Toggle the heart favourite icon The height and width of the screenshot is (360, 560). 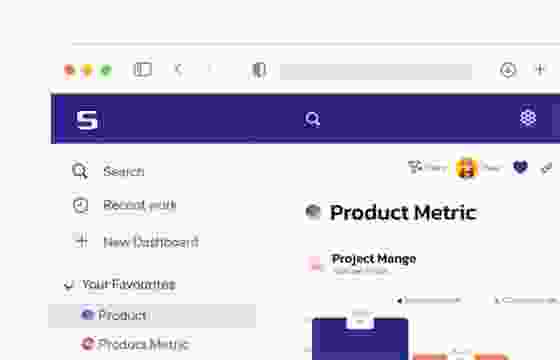pyautogui.click(x=520, y=167)
